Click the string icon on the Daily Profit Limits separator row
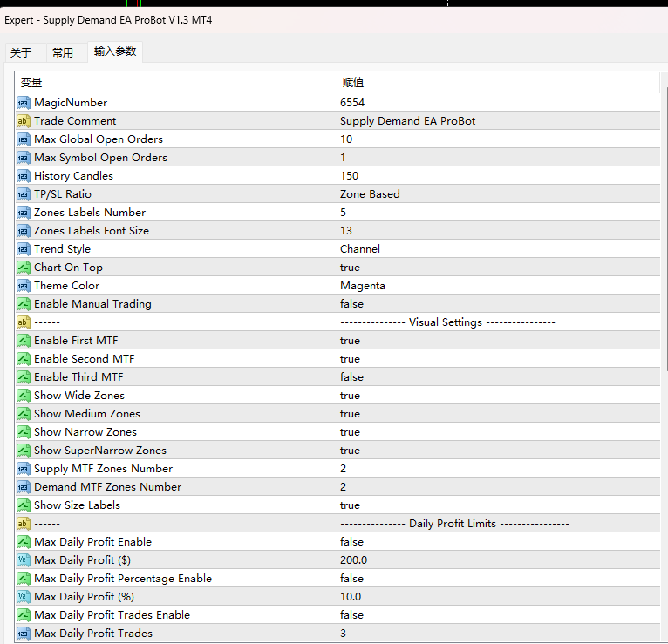This screenshot has width=668, height=644. [x=24, y=524]
